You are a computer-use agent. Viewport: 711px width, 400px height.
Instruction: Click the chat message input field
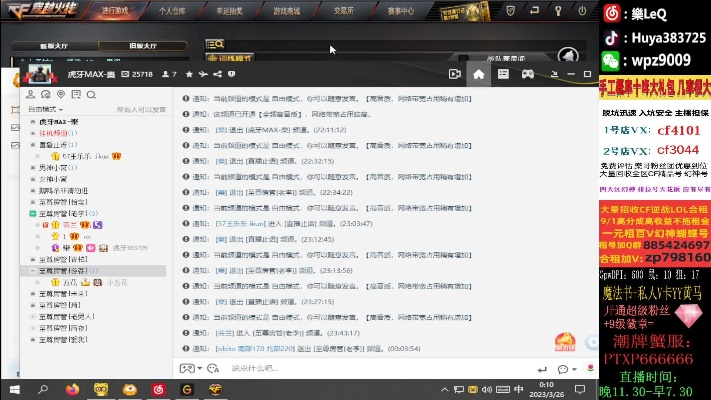381,368
